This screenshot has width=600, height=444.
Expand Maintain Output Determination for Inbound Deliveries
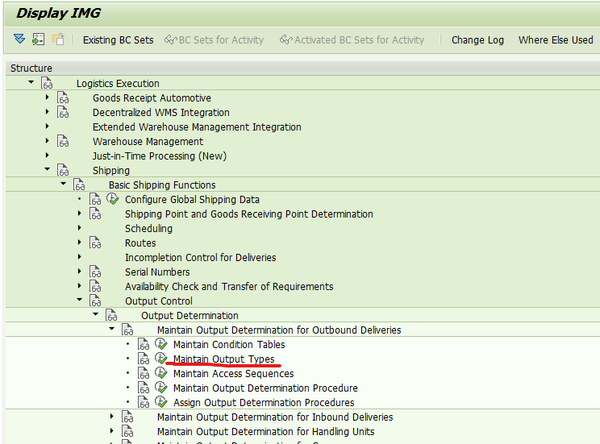coord(112,417)
